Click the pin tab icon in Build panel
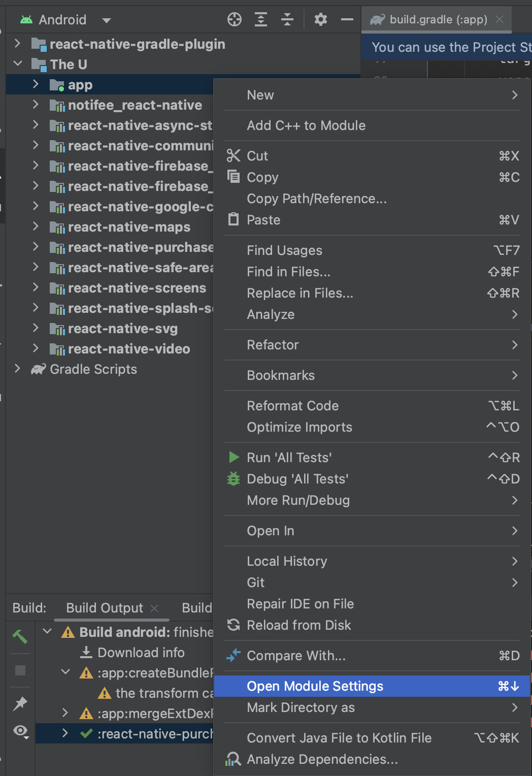 click(20, 703)
